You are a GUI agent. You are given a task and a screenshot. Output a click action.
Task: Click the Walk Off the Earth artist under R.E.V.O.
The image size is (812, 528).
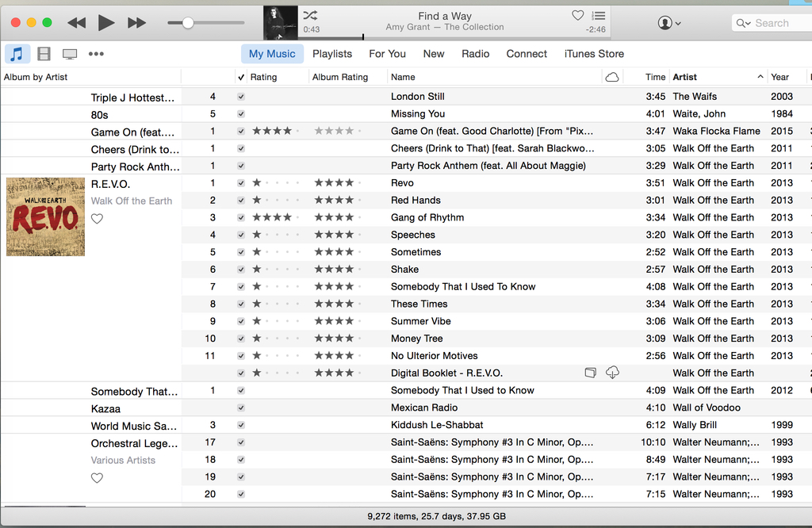(132, 201)
